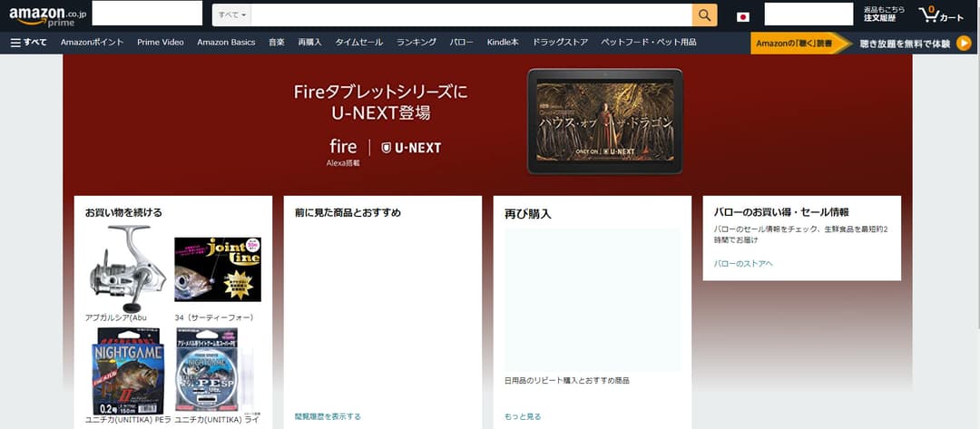Click the fire Alexa logo in the banner

click(x=343, y=152)
